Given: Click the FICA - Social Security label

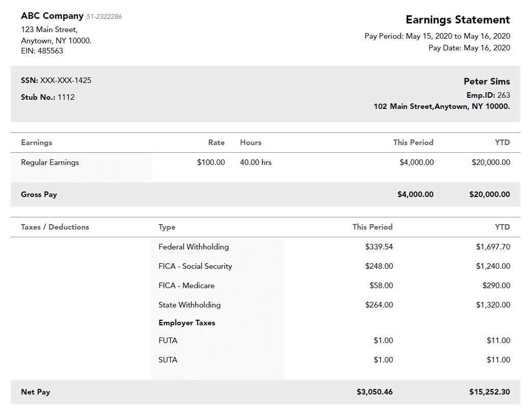Looking at the screenshot, I should pyautogui.click(x=195, y=266).
